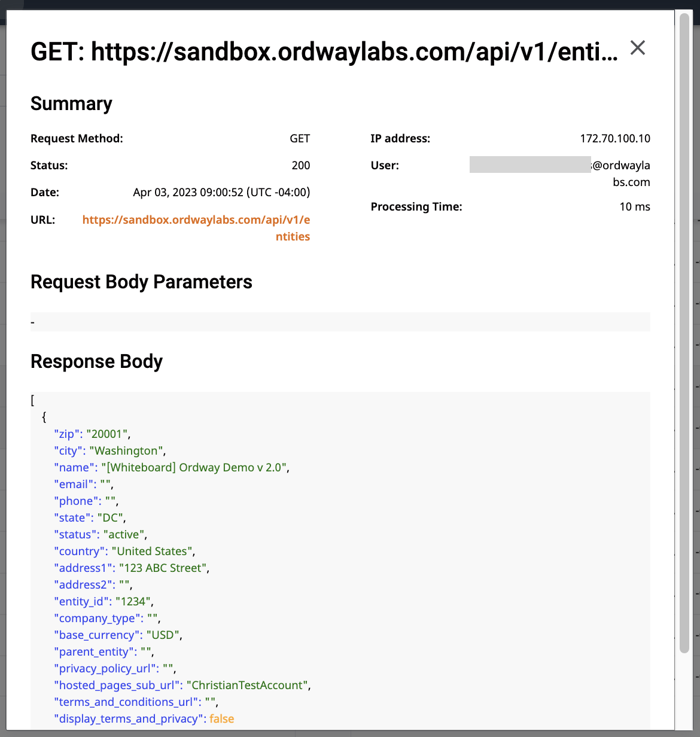Select the Summary heading

71,103
